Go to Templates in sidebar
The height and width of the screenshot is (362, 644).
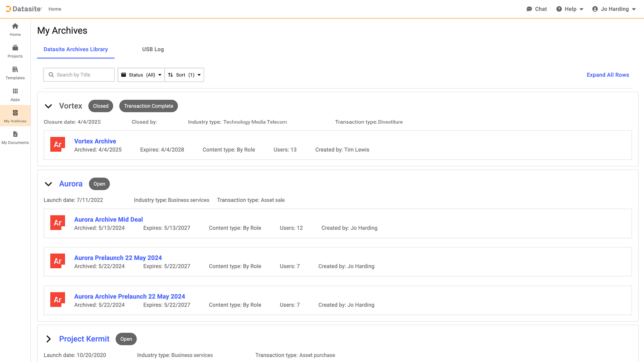tap(15, 70)
